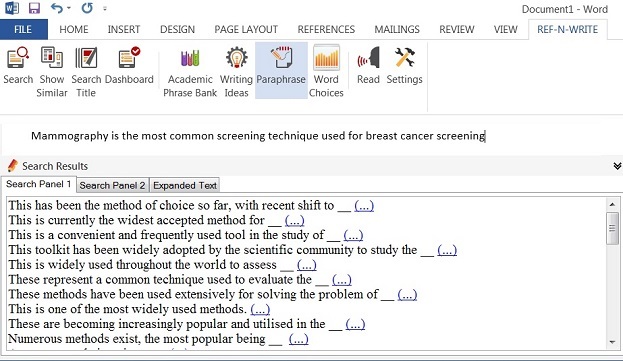
Task: Select the Paraphrase tool
Action: pyautogui.click(x=281, y=70)
